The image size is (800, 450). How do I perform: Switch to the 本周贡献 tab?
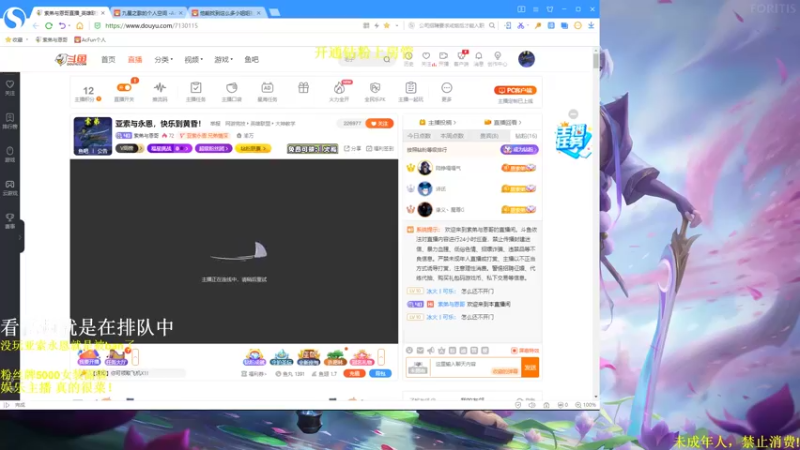pos(452,136)
